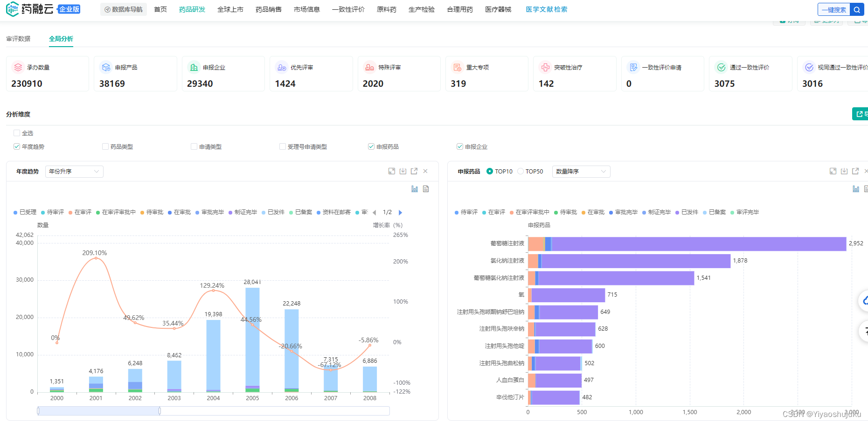Open the 医疗器械 menu item
This screenshot has height=423, width=868.
click(x=498, y=9)
